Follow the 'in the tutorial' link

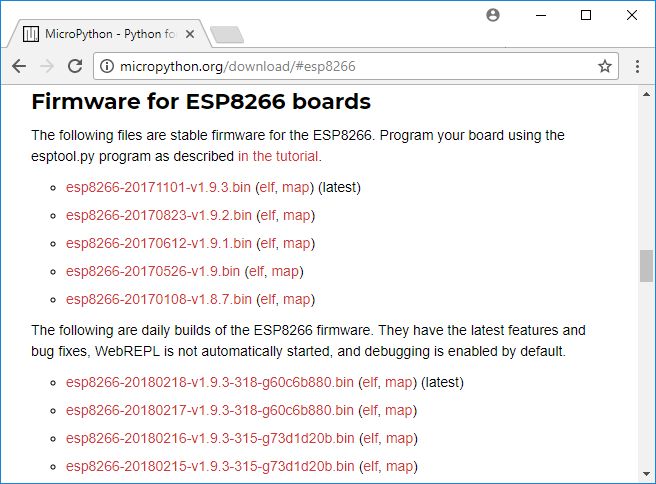pos(278,156)
